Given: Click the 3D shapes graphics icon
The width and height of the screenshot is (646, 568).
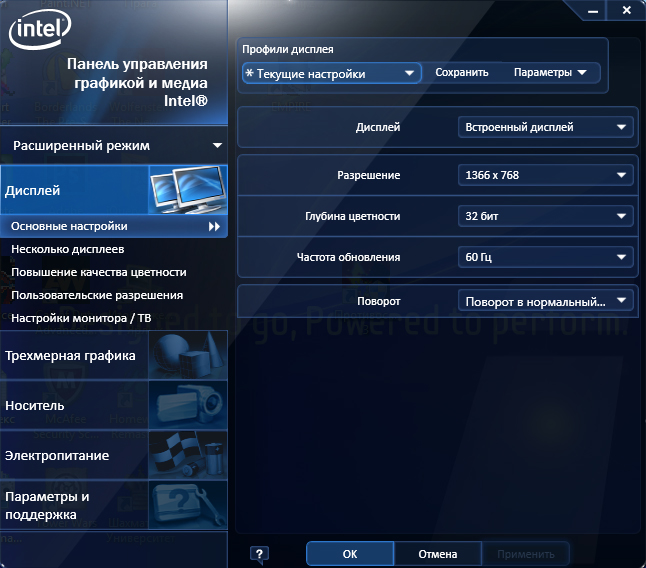Looking at the screenshot, I should [188, 355].
